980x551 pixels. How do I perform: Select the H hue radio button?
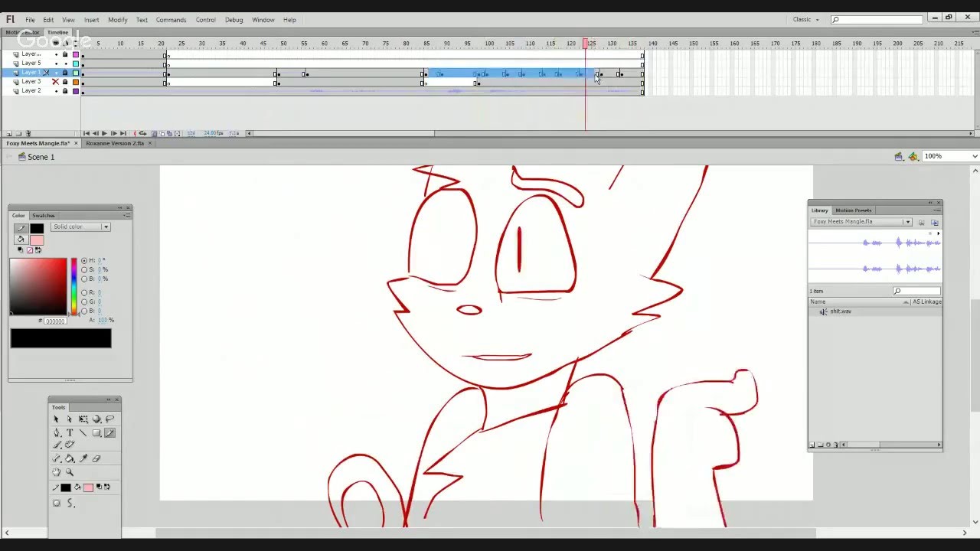(84, 261)
